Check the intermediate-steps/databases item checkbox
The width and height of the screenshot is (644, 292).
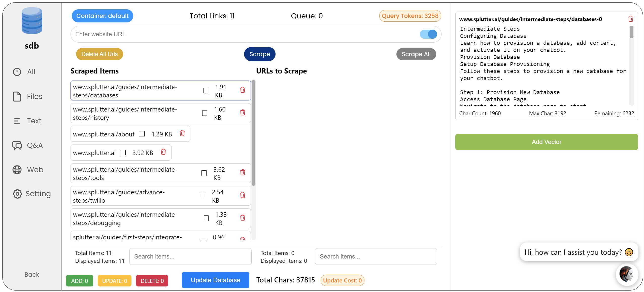point(206,91)
